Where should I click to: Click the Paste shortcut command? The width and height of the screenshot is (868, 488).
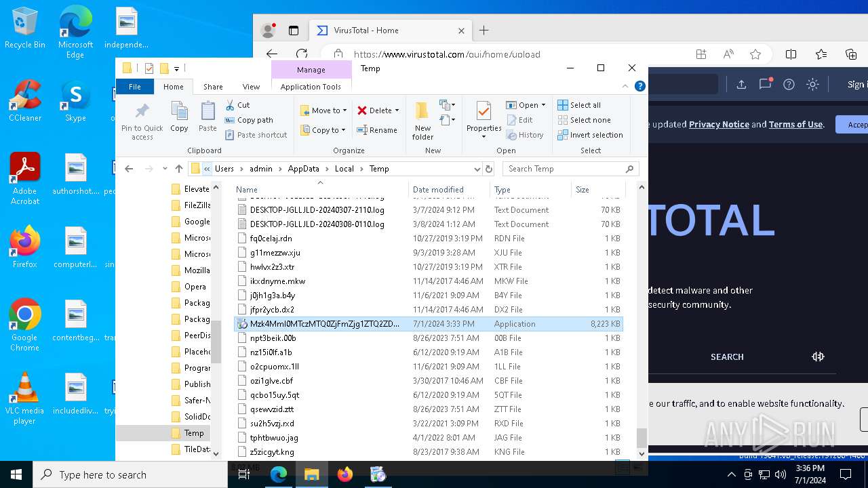256,135
